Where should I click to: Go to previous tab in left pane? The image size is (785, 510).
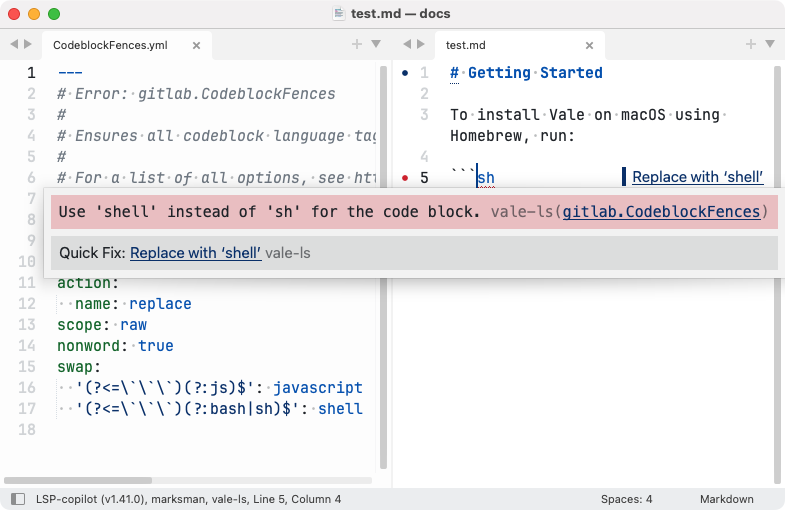point(13,44)
